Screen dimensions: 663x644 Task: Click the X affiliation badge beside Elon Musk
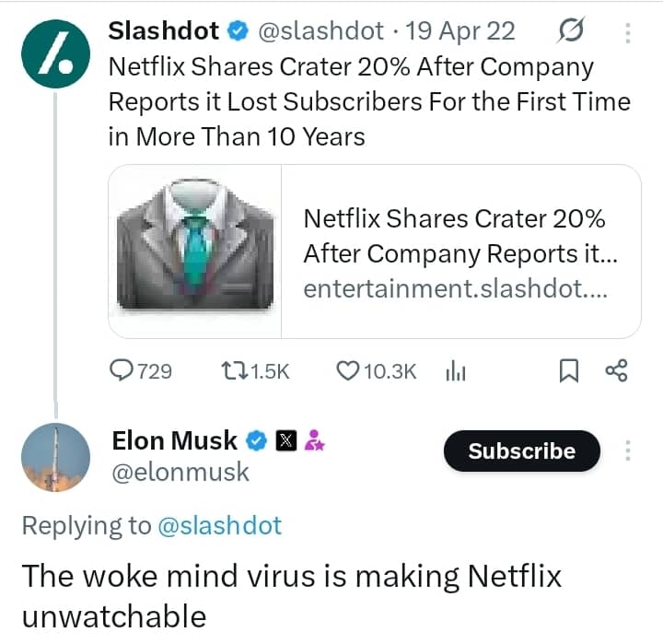pyautogui.click(x=286, y=441)
